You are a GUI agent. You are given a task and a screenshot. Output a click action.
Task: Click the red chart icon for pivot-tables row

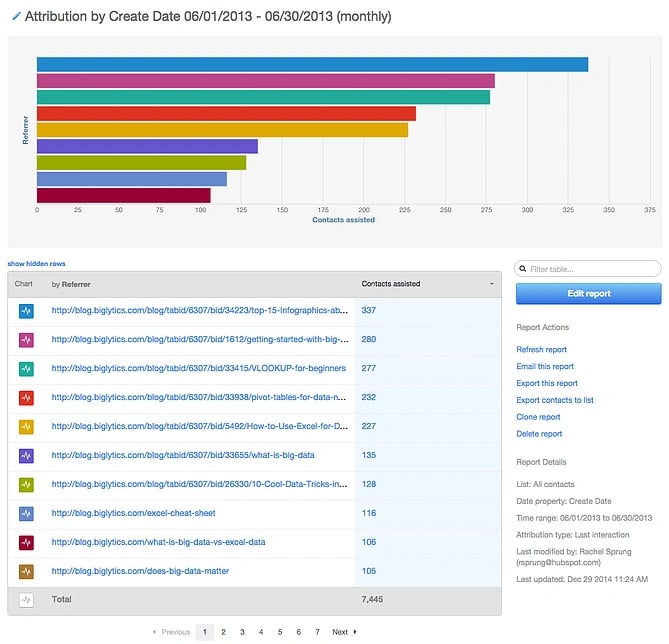click(x=27, y=398)
